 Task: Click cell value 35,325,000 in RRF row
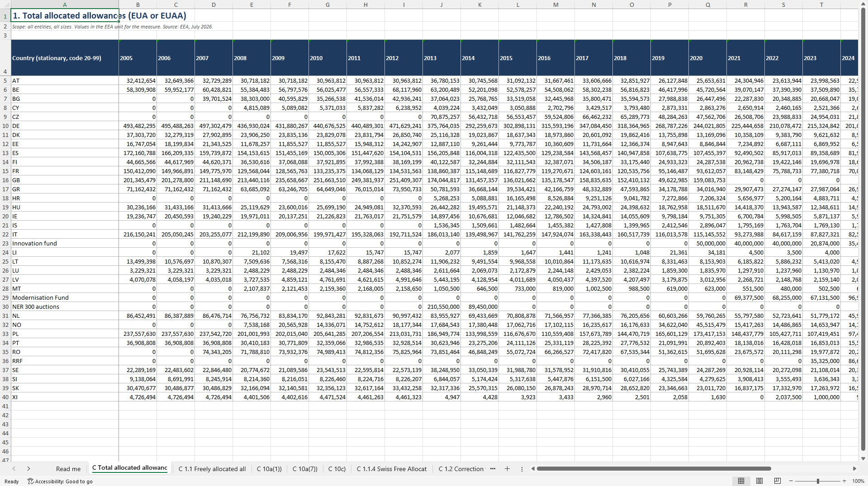click(x=821, y=361)
